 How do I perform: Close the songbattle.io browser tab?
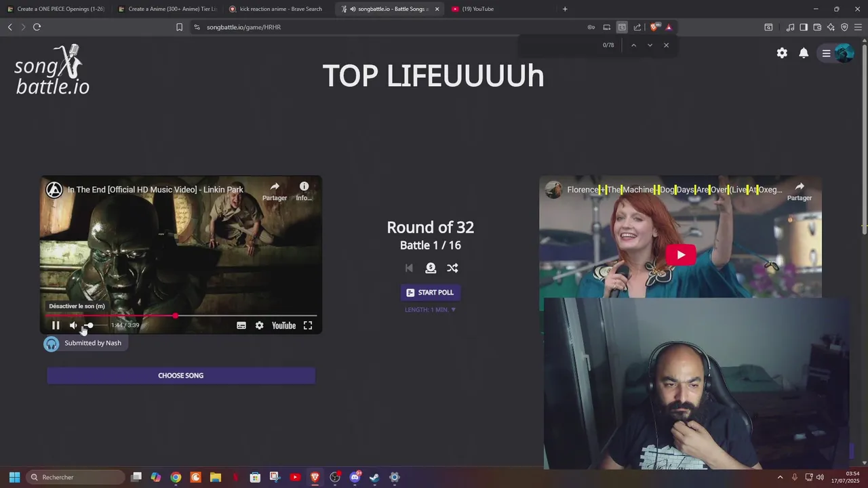click(437, 9)
